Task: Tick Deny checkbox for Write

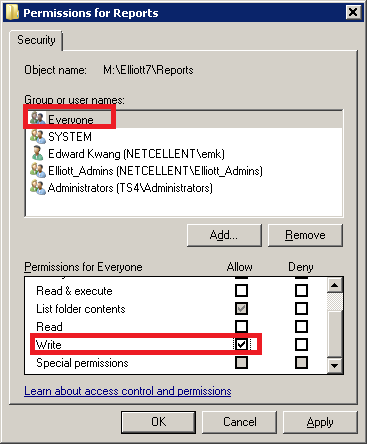Action: (x=301, y=344)
